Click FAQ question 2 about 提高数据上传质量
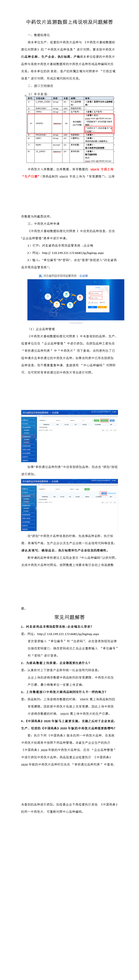 [x=56, y=663]
